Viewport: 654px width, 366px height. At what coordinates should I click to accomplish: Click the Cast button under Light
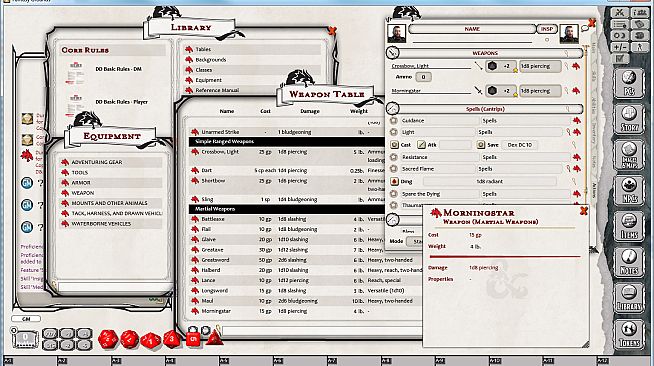tap(394, 145)
